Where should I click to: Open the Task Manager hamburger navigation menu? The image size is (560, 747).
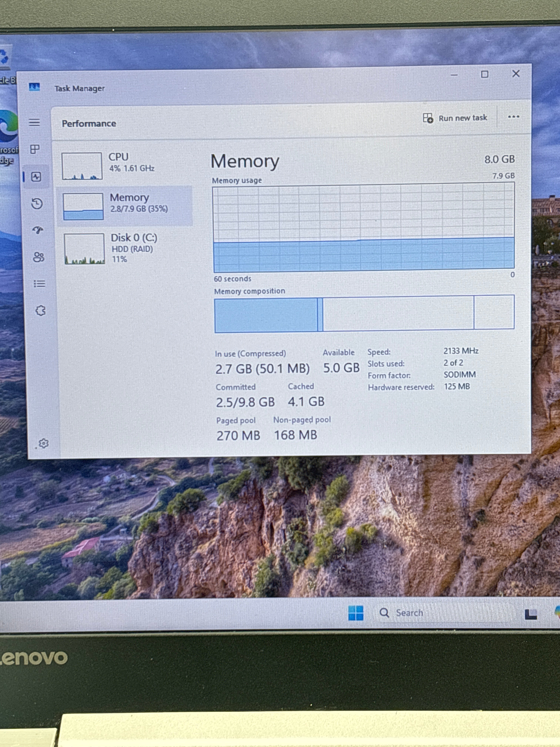[x=34, y=122]
